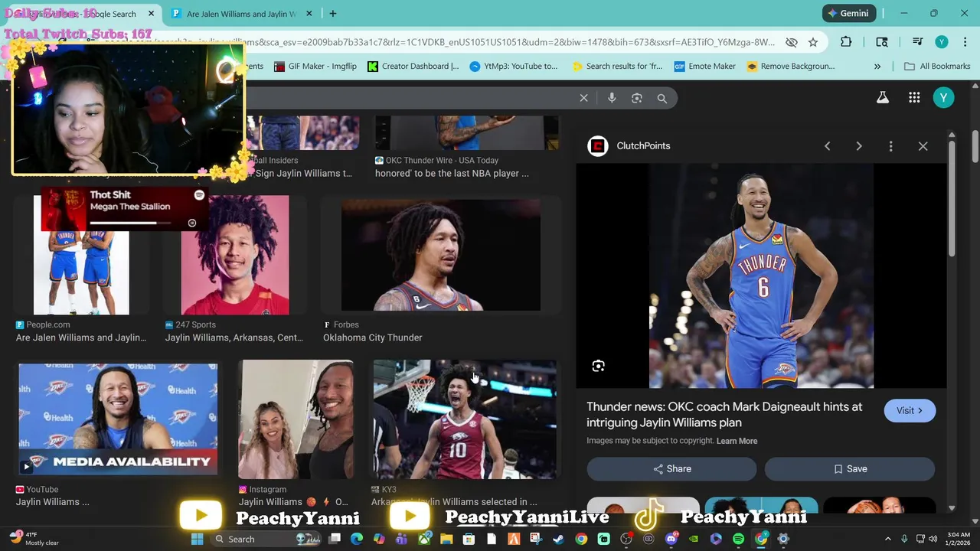This screenshot has height=551, width=980.
Task: Open the Chrome profile avatar Y
Action: [x=942, y=42]
